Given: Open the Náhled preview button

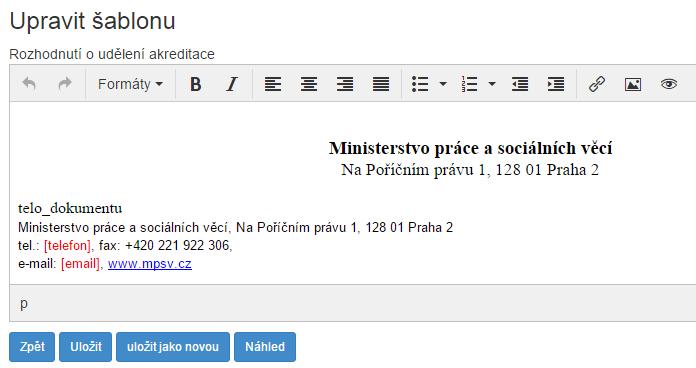Looking at the screenshot, I should point(265,347).
